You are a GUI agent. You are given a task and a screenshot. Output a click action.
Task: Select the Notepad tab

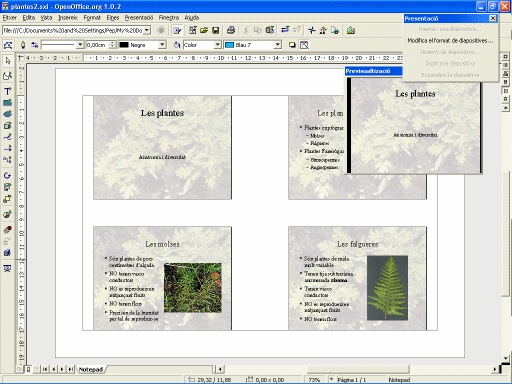click(x=90, y=369)
